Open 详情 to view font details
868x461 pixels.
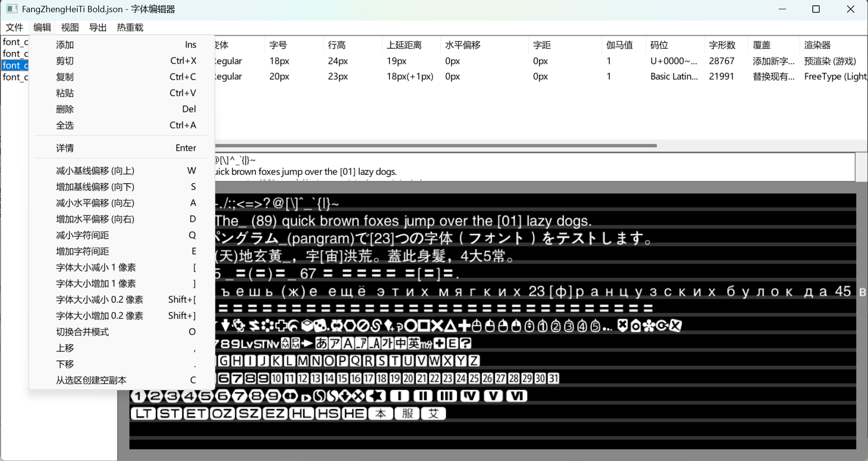pos(65,147)
